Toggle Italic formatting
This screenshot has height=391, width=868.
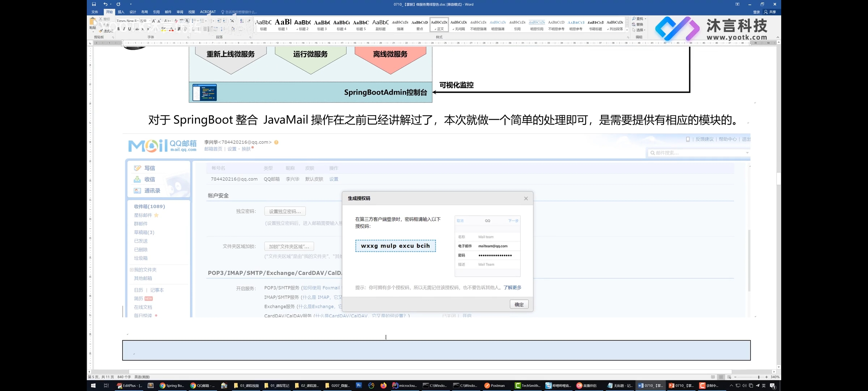pos(124,29)
